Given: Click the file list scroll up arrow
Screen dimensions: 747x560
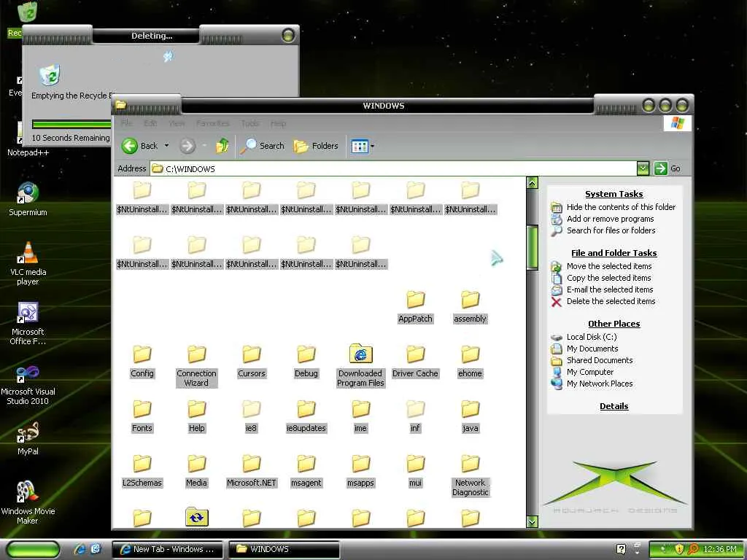Looking at the screenshot, I should click(532, 183).
